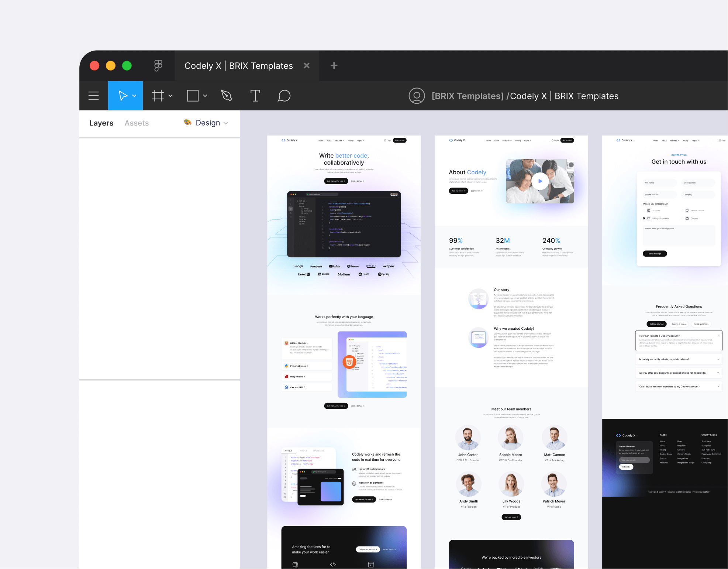Click the Works on all platforms gear icon
This screenshot has width=728, height=569.
pyautogui.click(x=354, y=484)
